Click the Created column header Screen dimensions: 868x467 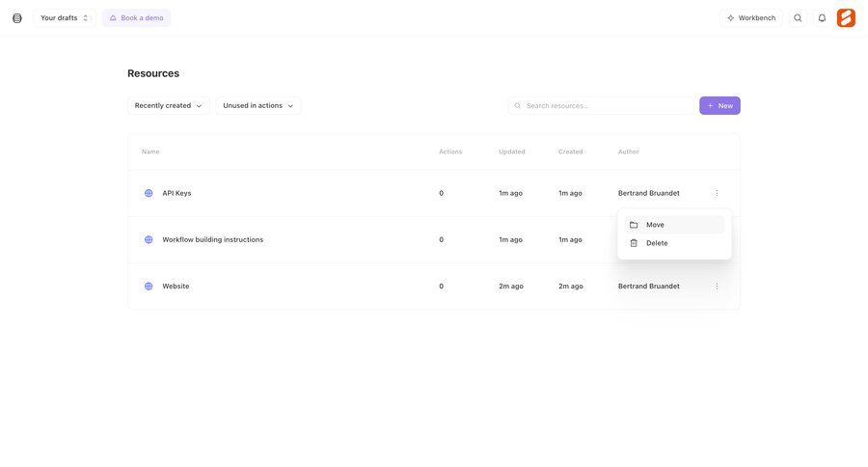(570, 151)
